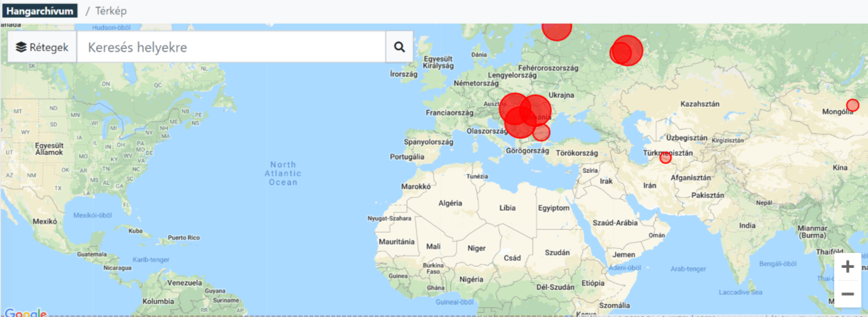Click the Mexikó country label
This screenshot has width=868, height=317.
(44, 221)
